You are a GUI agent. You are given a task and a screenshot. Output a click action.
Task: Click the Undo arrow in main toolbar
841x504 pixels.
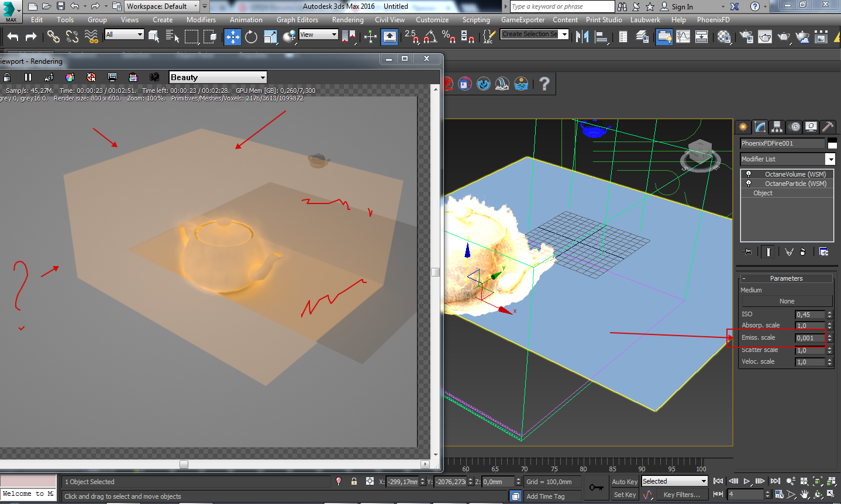click(13, 37)
